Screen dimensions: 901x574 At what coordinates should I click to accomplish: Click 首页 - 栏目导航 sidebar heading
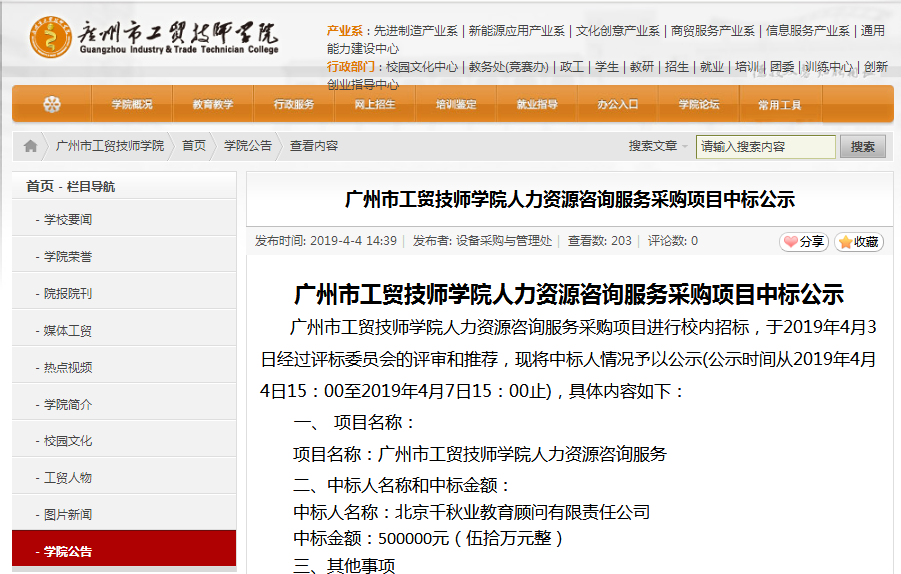(71, 186)
